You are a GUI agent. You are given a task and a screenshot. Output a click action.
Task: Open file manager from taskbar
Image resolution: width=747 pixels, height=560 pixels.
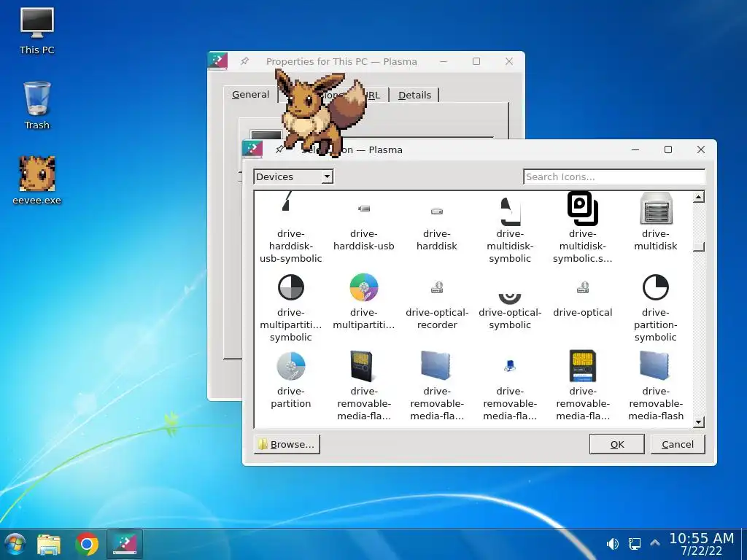(x=49, y=544)
